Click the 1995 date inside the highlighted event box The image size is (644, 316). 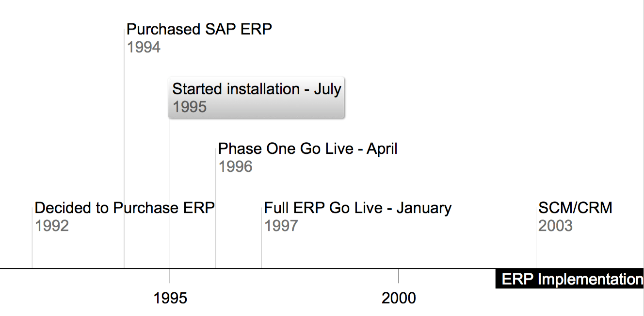coord(190,107)
